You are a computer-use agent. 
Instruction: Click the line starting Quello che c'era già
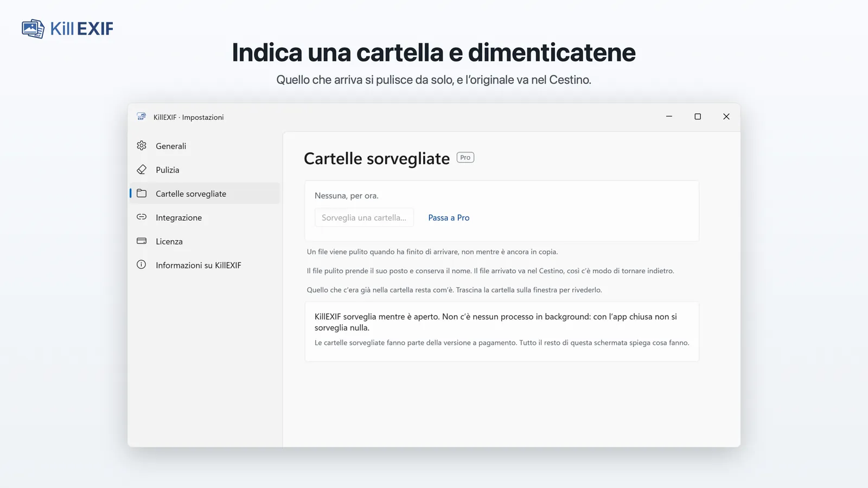point(455,290)
